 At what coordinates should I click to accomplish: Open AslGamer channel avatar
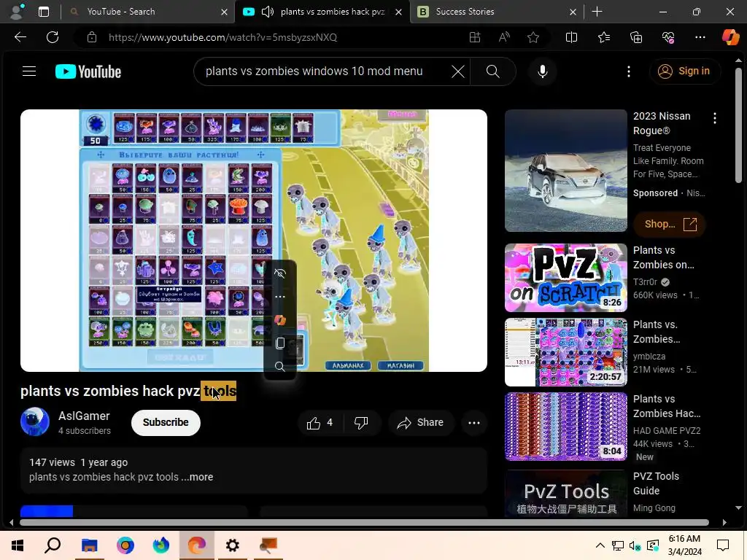(x=35, y=422)
